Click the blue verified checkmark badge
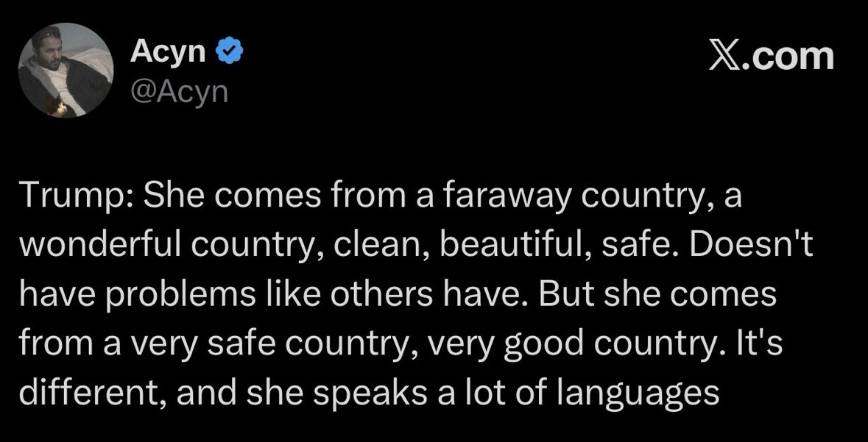Screen dimensions: 868x442 (229, 54)
